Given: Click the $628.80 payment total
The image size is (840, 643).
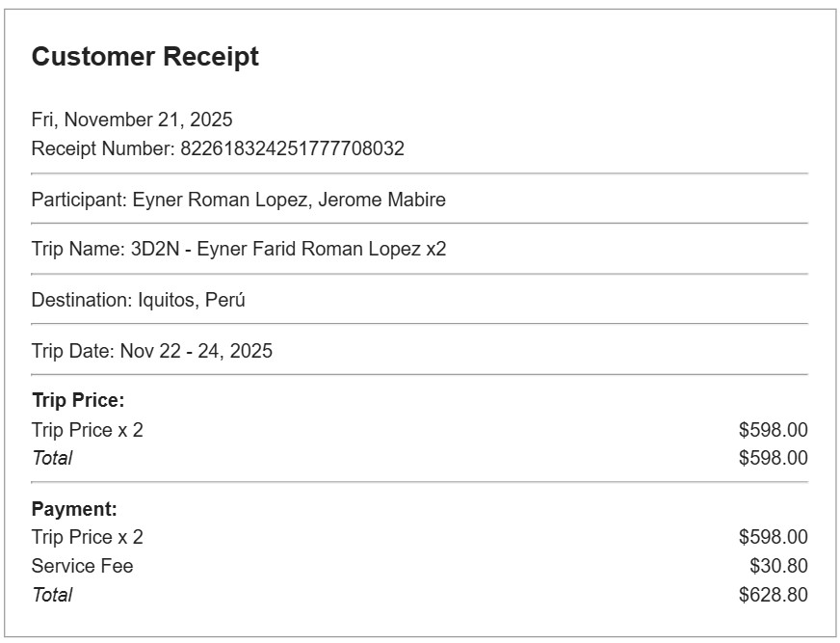Looking at the screenshot, I should pos(773,595).
